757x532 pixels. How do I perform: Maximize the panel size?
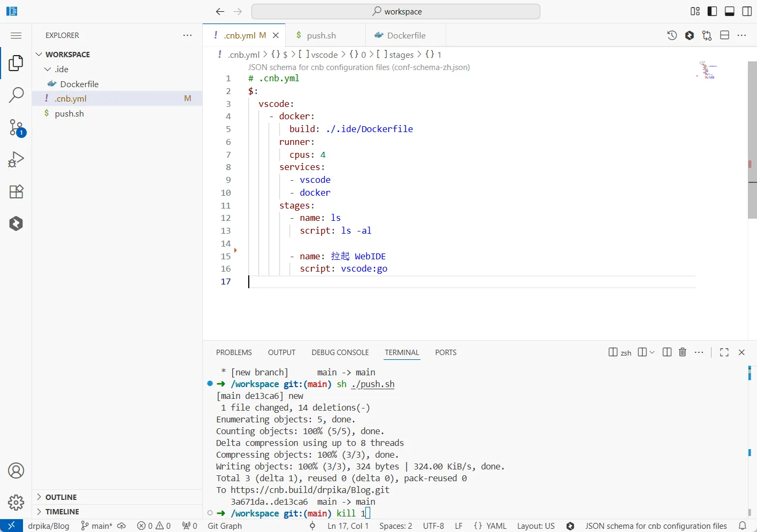(x=724, y=352)
